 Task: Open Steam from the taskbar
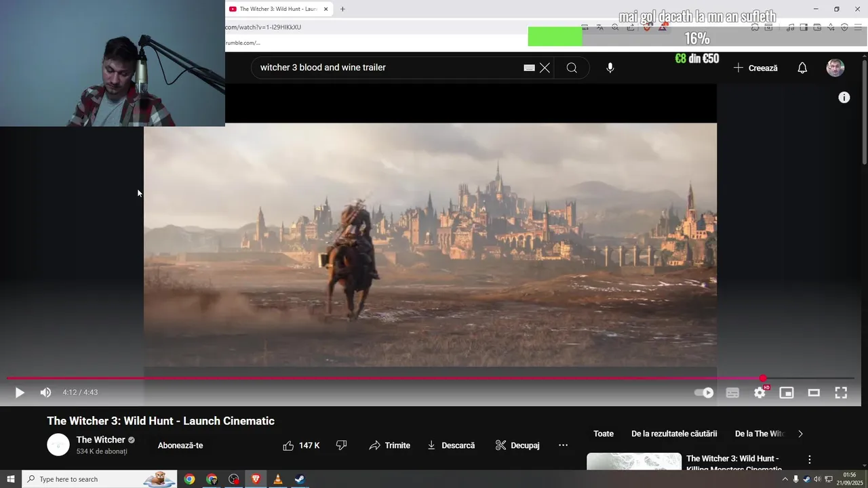tap(299, 479)
